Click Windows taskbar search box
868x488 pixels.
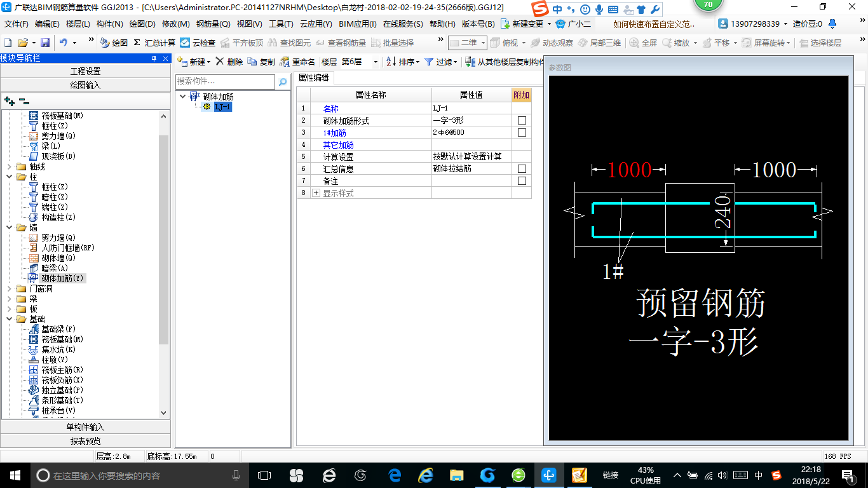point(139,475)
